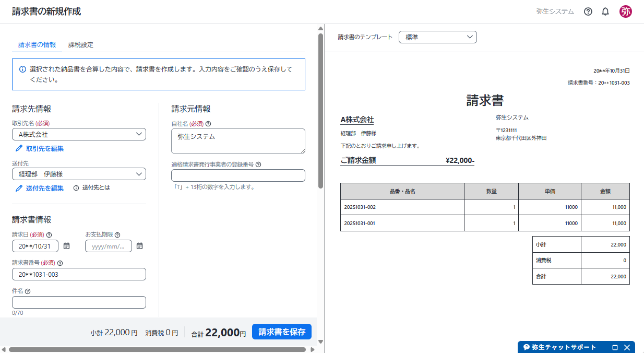Click the 送付先とは info icon
Screen dimensions: 644x353
[x=76, y=188]
